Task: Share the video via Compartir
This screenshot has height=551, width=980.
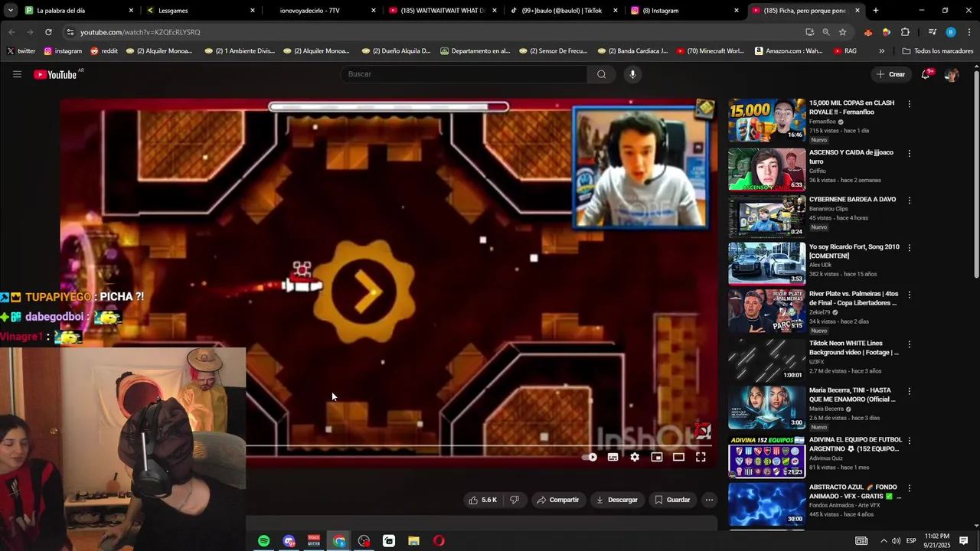Action: [x=558, y=500]
